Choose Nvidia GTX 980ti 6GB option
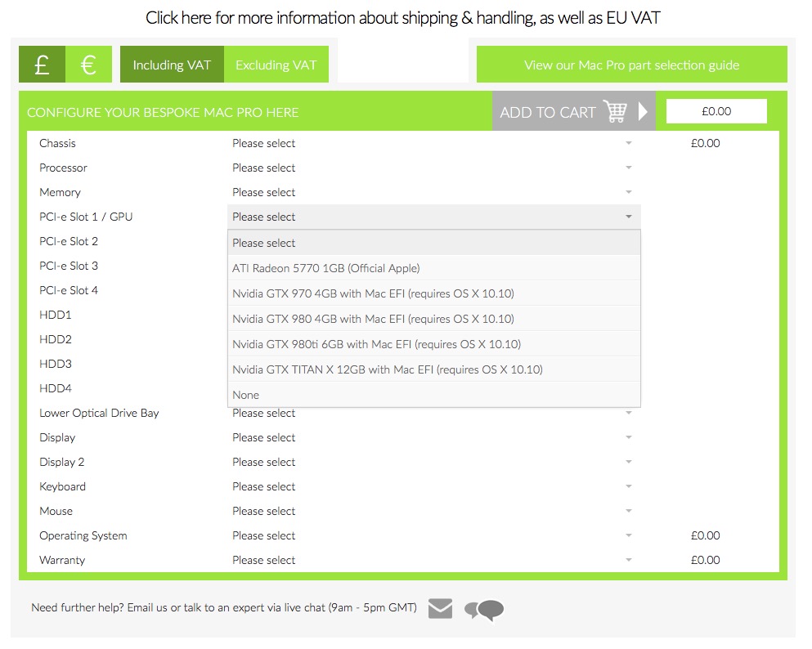The width and height of the screenshot is (812, 649). click(434, 344)
